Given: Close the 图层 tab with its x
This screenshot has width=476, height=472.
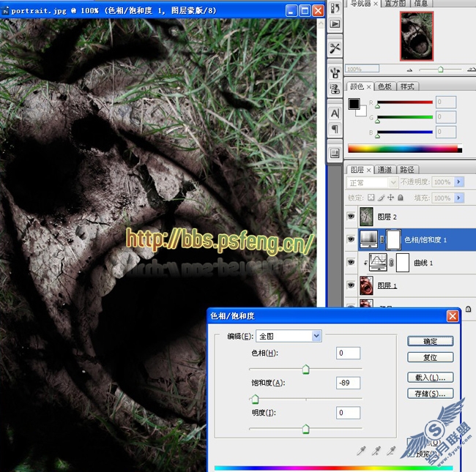Looking at the screenshot, I should [369, 171].
